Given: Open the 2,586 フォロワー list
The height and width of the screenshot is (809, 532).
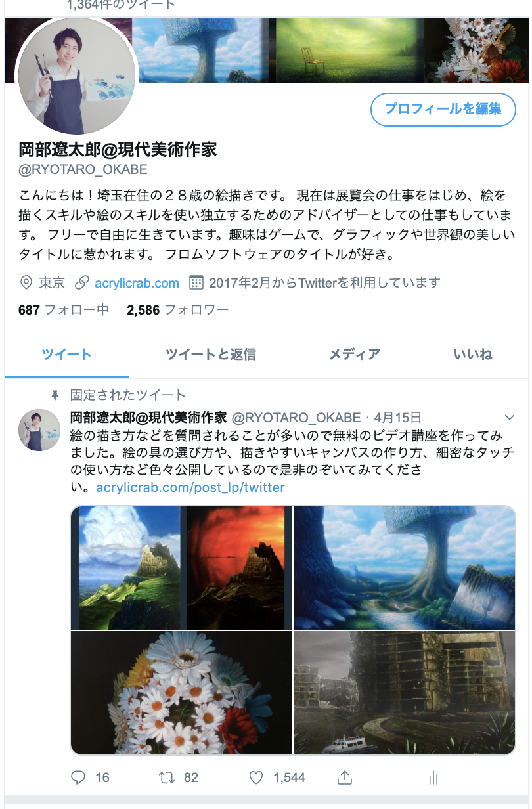Looking at the screenshot, I should point(177,310).
